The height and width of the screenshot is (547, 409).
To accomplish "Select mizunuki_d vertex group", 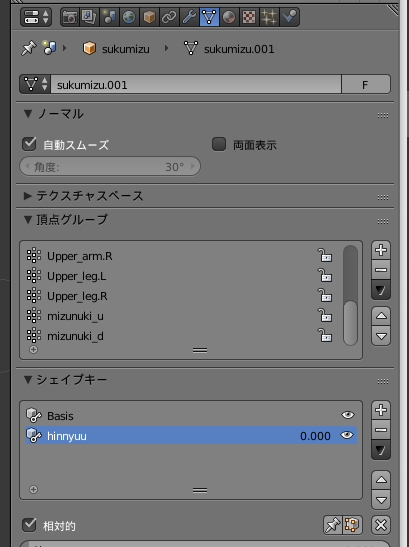I will 170,336.
